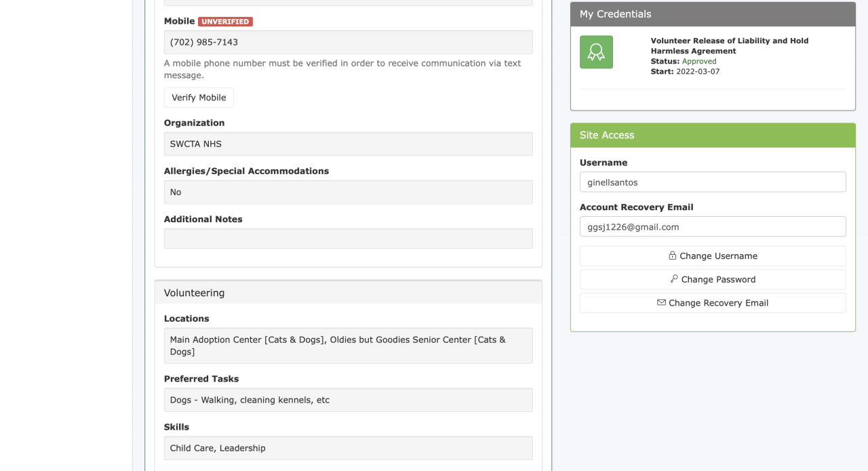Viewport: 868px width, 471px height.
Task: Click the Skills field showing Child Care, Leadership
Action: [348, 448]
